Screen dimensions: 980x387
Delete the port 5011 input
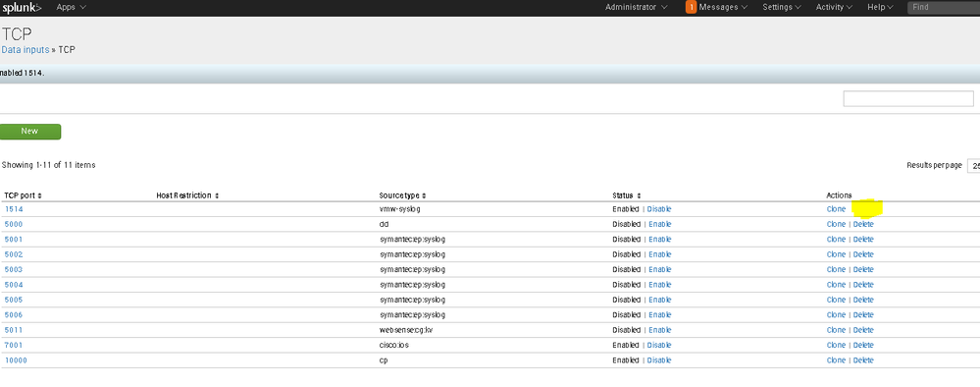pos(863,329)
